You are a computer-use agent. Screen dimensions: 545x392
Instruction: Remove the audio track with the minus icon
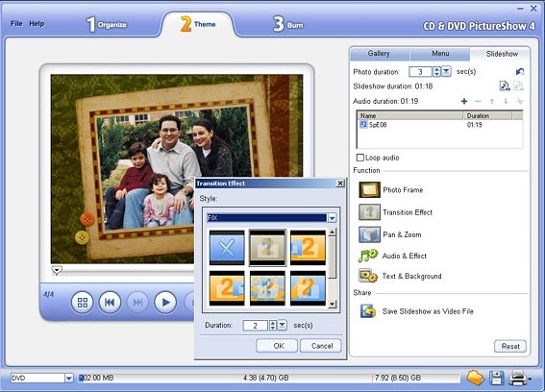478,101
